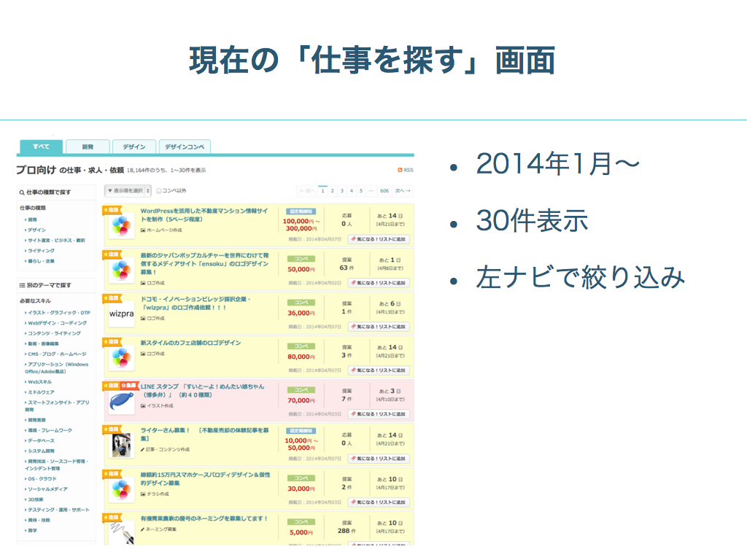The width and height of the screenshot is (747, 560).
Task: Go to page 2 in the pagination
Action: point(332,191)
